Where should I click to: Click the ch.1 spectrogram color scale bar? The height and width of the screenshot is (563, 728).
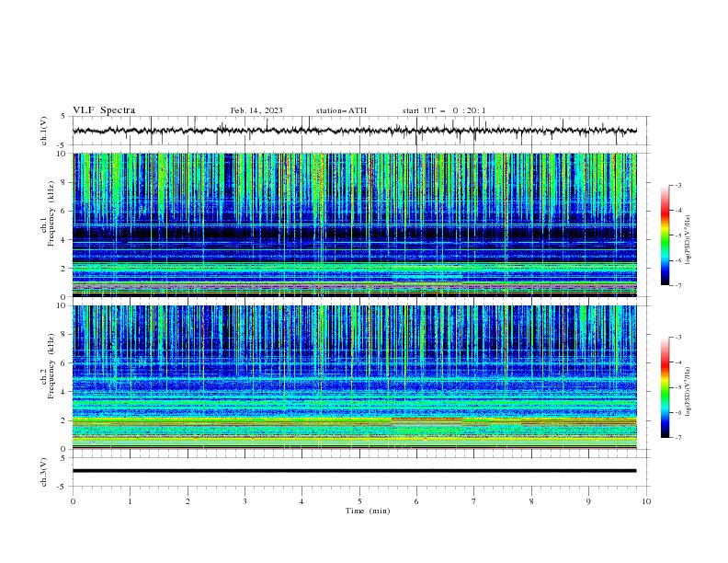(x=665, y=236)
